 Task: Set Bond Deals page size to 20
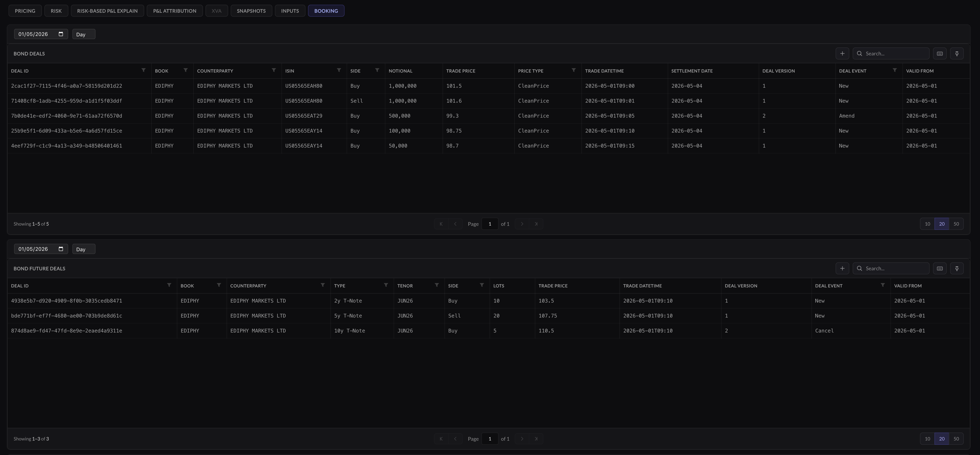coord(942,224)
